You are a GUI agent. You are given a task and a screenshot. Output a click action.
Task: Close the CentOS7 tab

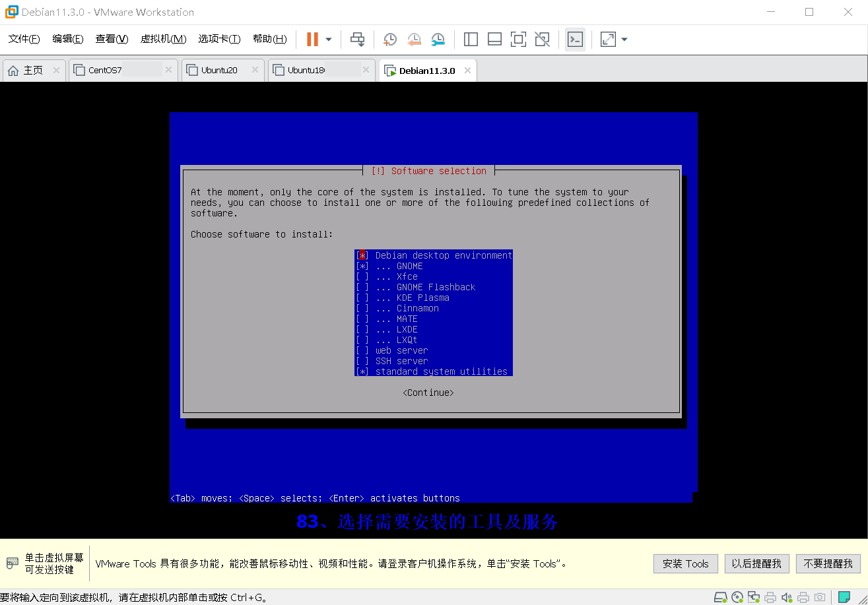169,70
